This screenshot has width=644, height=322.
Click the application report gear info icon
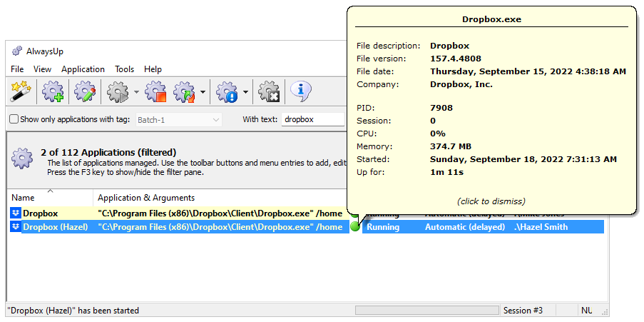click(227, 91)
